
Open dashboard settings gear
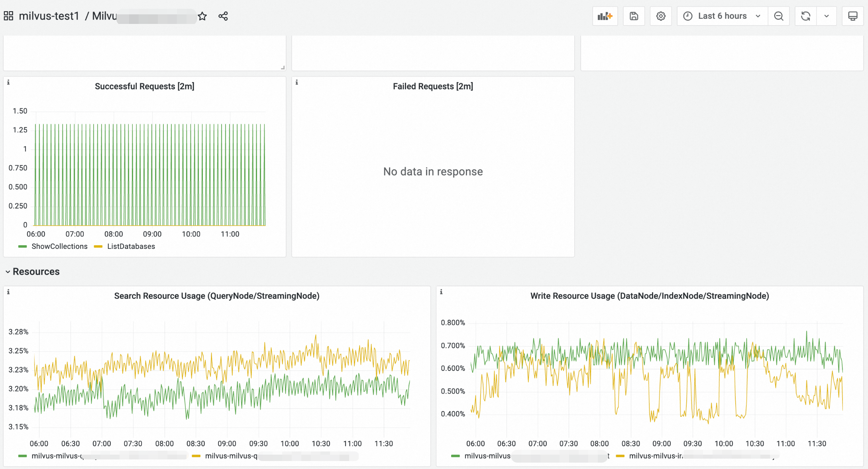pyautogui.click(x=661, y=16)
